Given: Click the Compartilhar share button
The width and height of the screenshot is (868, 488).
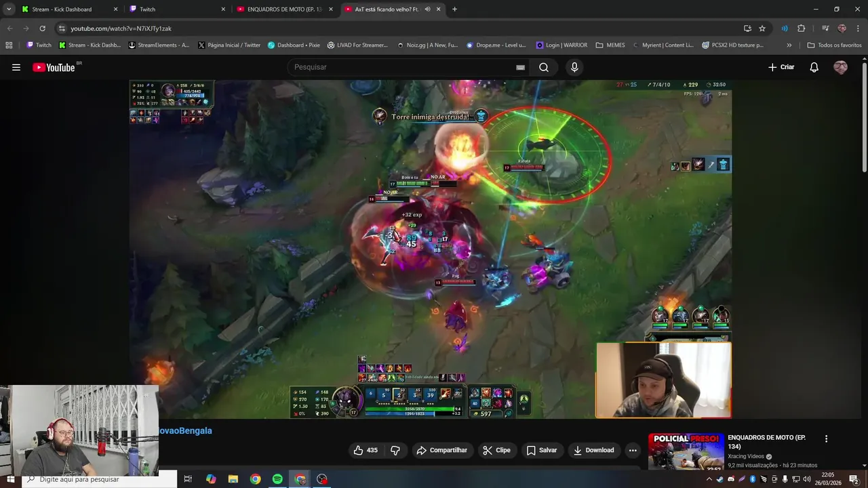Looking at the screenshot, I should [442, 450].
